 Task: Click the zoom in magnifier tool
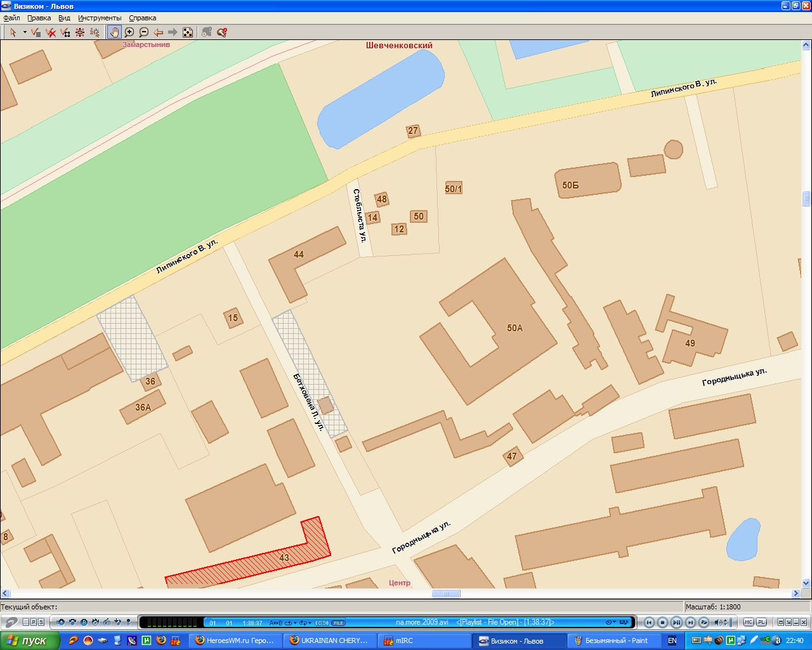[129, 32]
